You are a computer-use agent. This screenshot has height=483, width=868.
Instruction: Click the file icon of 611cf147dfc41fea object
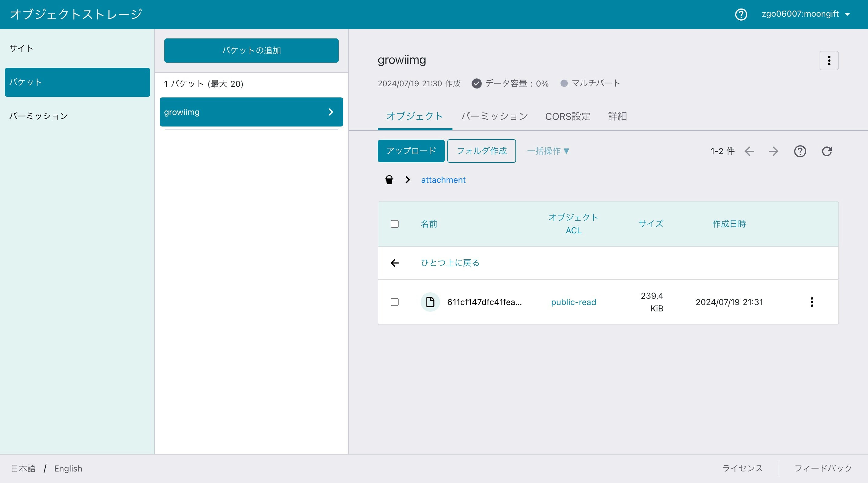point(430,302)
